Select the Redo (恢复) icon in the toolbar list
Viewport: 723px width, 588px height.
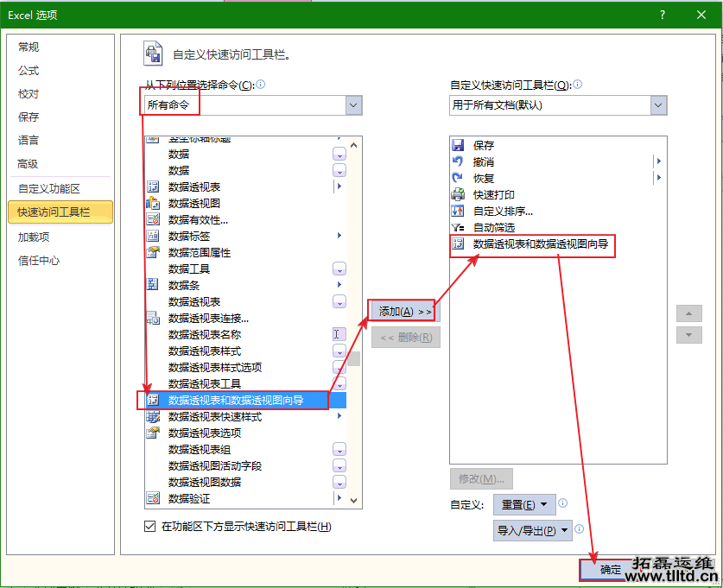458,178
